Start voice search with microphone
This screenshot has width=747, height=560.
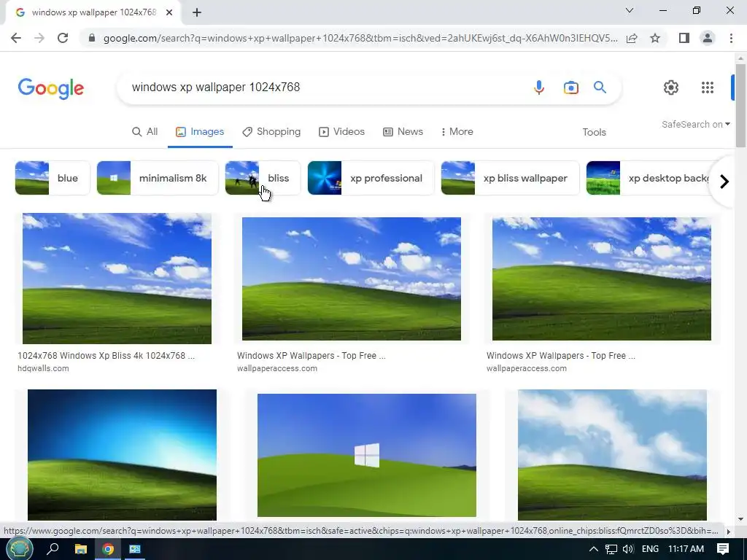click(x=539, y=87)
